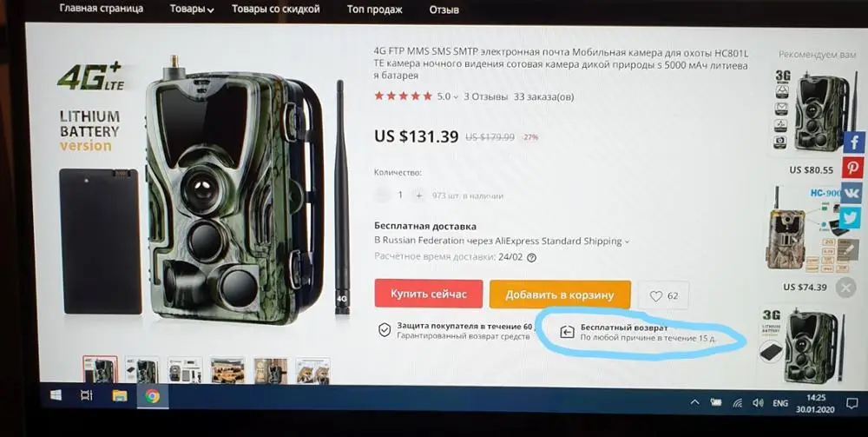This screenshot has width=868, height=437.
Task: Open Chrome from the taskbar
Action: click(152, 396)
